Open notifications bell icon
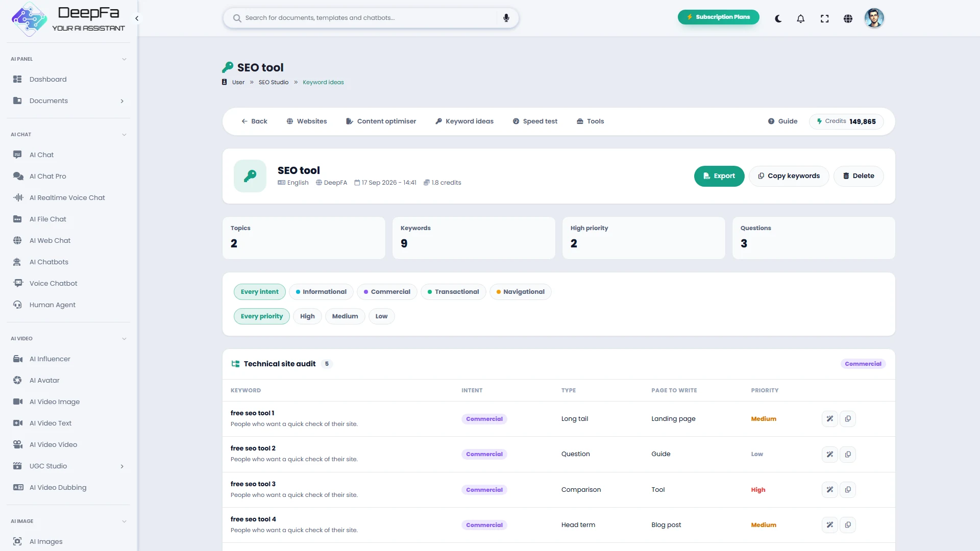 pos(801,19)
